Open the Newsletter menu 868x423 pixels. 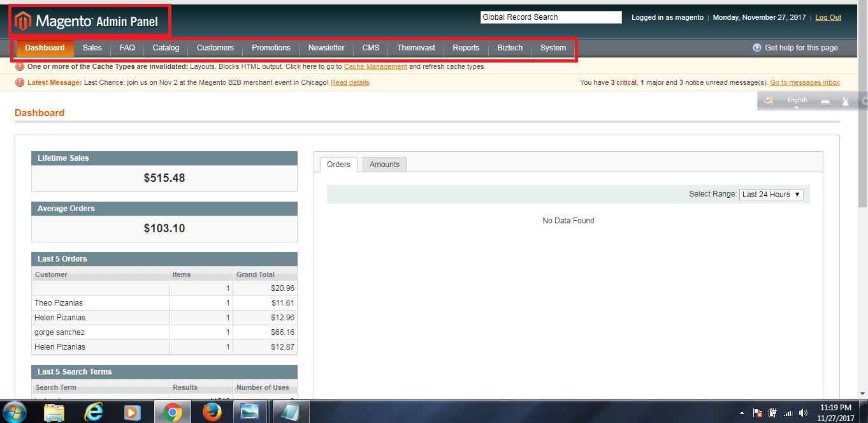pyautogui.click(x=326, y=48)
